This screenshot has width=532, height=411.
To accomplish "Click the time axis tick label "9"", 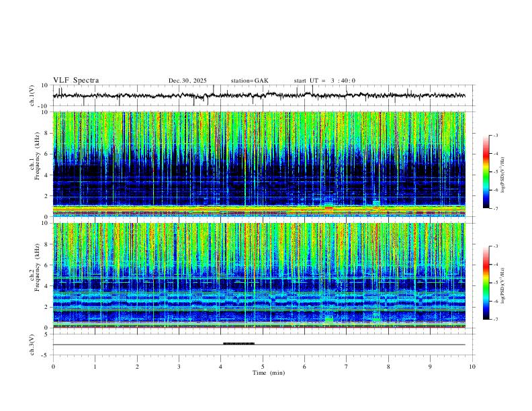I will [430, 367].
